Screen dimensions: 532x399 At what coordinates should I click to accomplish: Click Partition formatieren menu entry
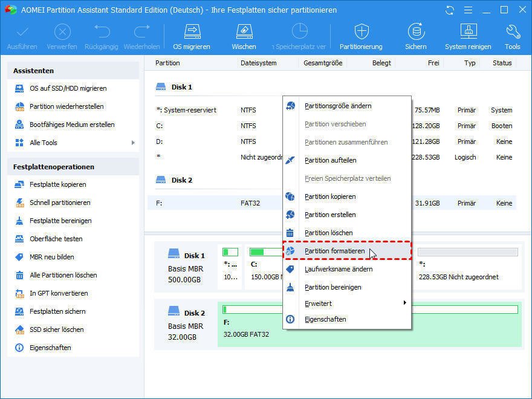coord(347,251)
